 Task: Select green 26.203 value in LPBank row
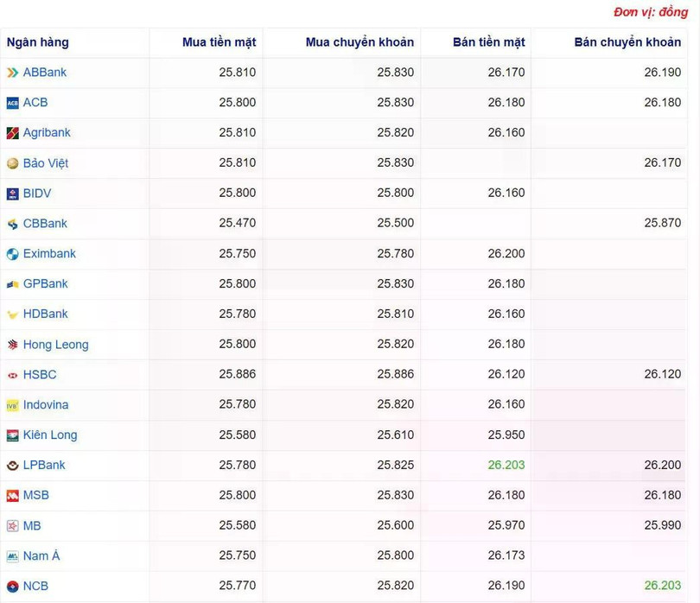[506, 465]
